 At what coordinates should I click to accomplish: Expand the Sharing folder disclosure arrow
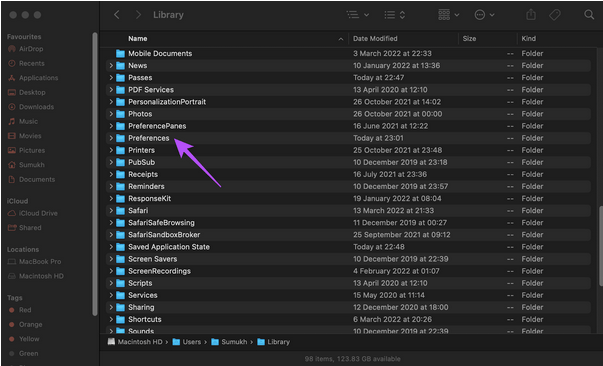click(111, 307)
